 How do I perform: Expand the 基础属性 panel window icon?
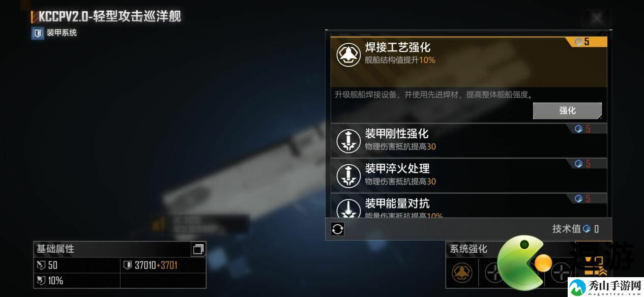pos(198,249)
